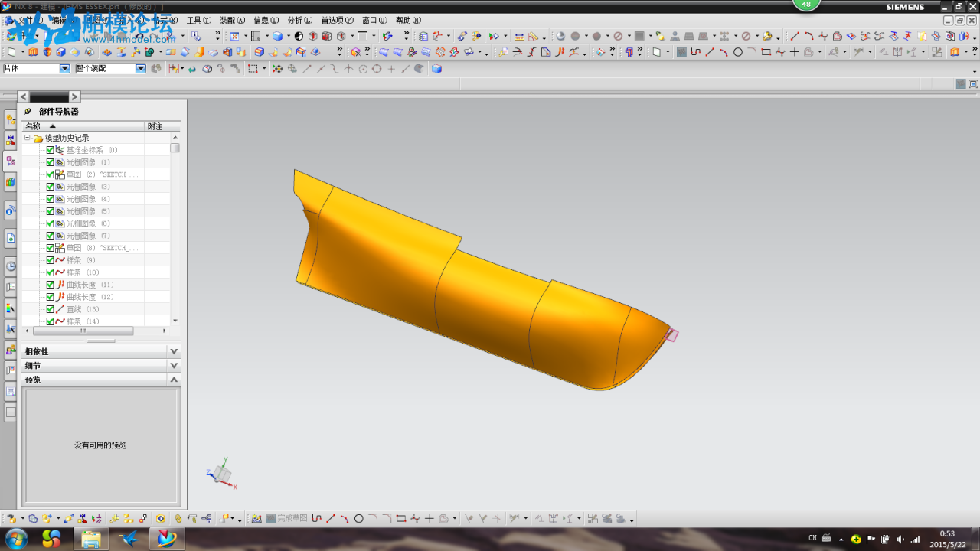The image size is (980, 551).
Task: Open the Part Navigator sidebar tab
Action: (11, 161)
